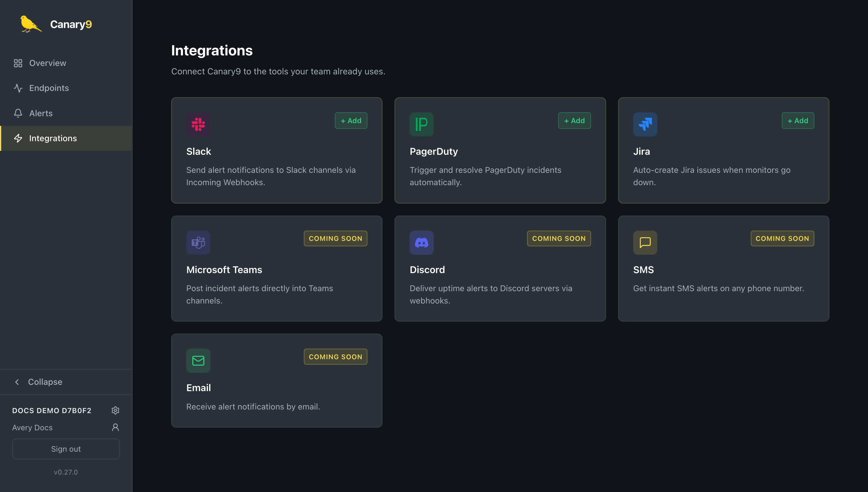Click 'Post incident alerts directly into Teams' text
This screenshot has width=868, height=492.
tap(259, 294)
